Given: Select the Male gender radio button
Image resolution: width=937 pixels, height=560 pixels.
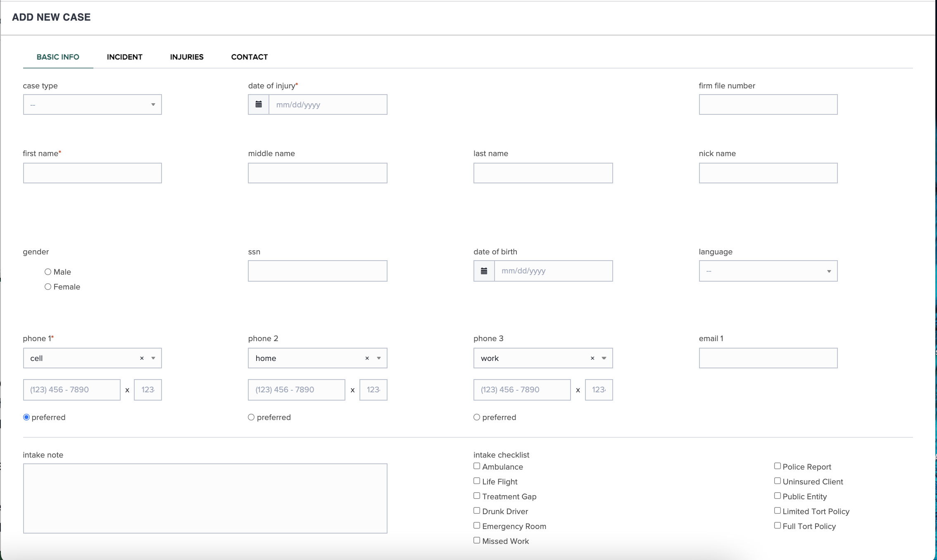Looking at the screenshot, I should [x=48, y=272].
